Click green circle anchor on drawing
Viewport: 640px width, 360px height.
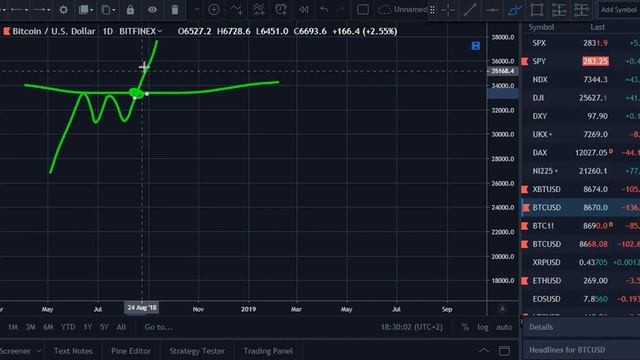point(136,93)
